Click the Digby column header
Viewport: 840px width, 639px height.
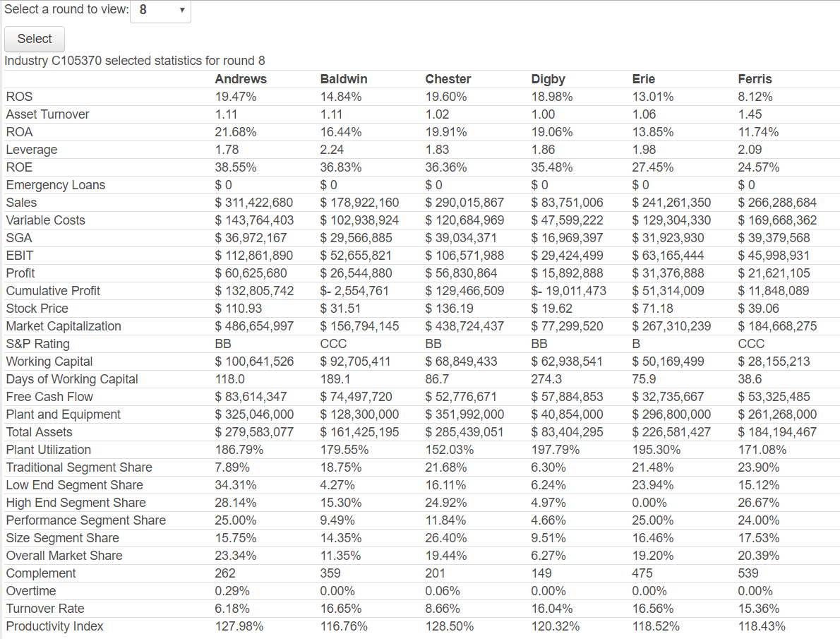click(548, 79)
